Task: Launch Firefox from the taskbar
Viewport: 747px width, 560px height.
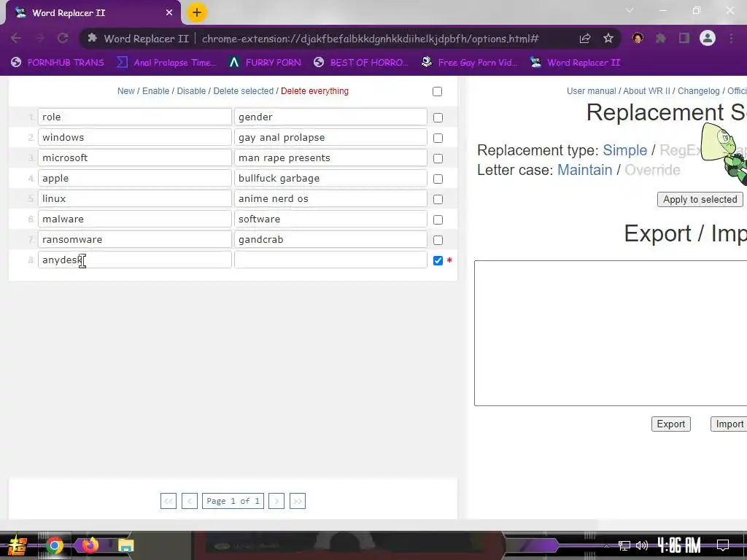Action: pyautogui.click(x=90, y=545)
